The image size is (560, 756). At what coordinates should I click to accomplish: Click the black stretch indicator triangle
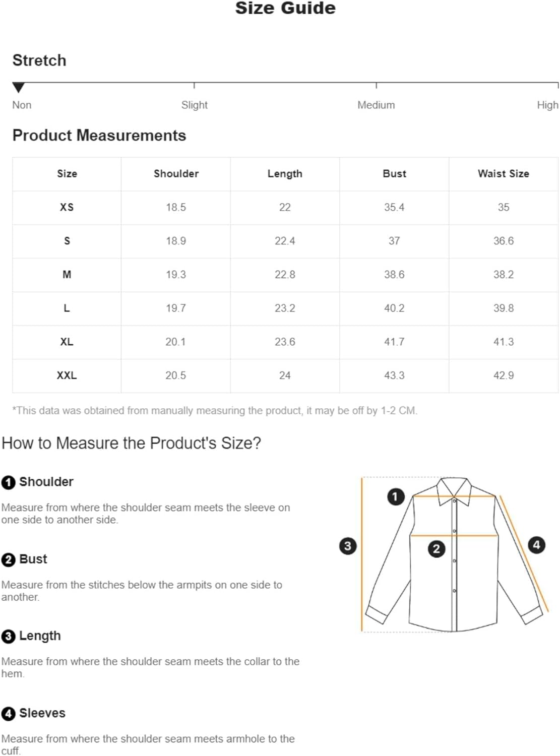click(19, 88)
